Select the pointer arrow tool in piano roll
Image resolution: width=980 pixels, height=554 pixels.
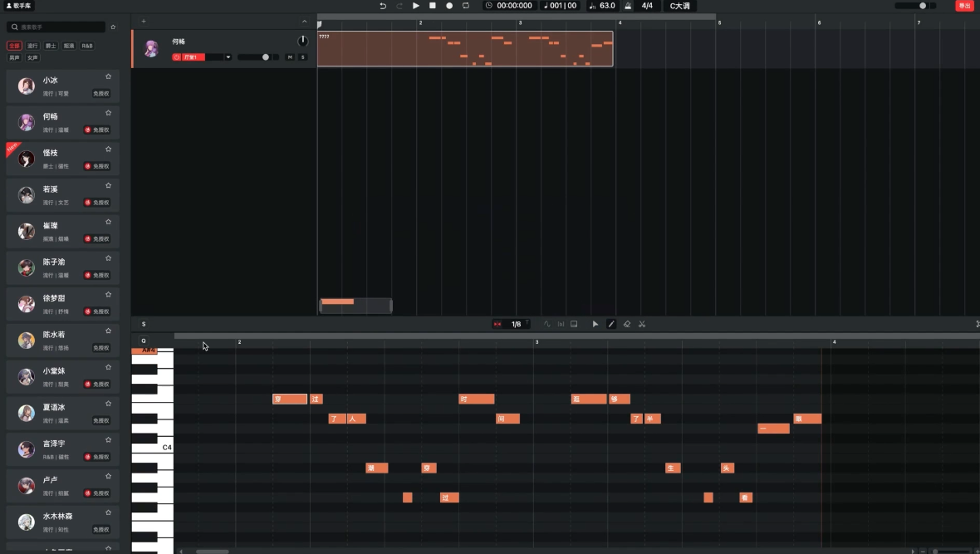coord(595,324)
